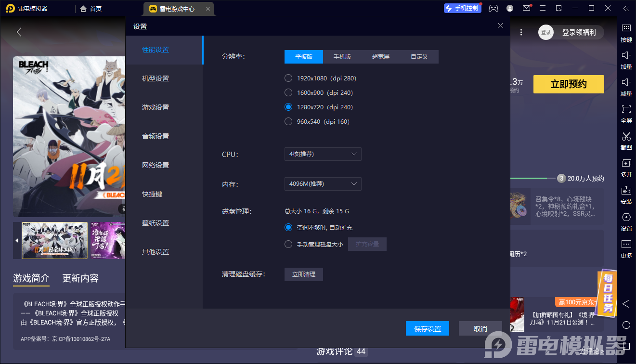Select the 1920x1080 resolution option

pyautogui.click(x=288, y=78)
